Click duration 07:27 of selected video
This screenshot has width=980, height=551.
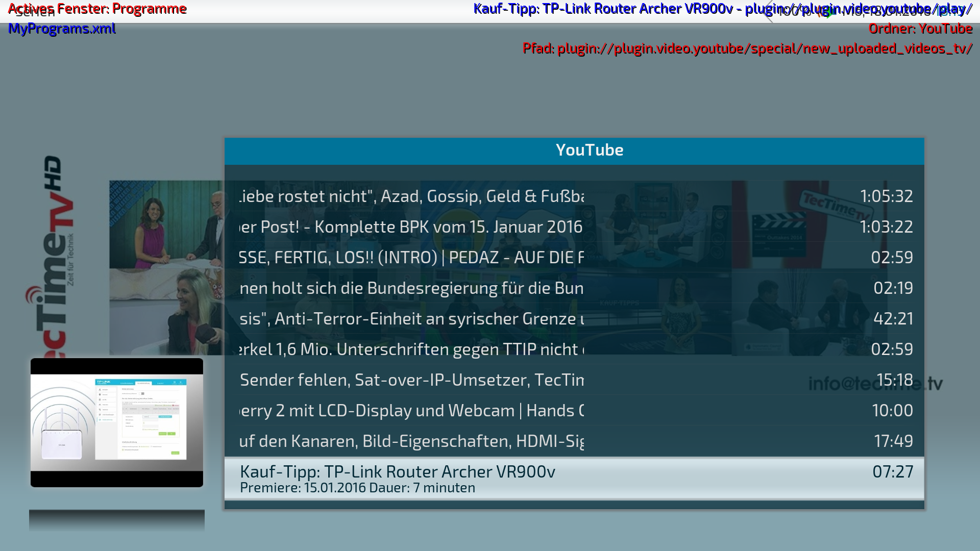893,472
